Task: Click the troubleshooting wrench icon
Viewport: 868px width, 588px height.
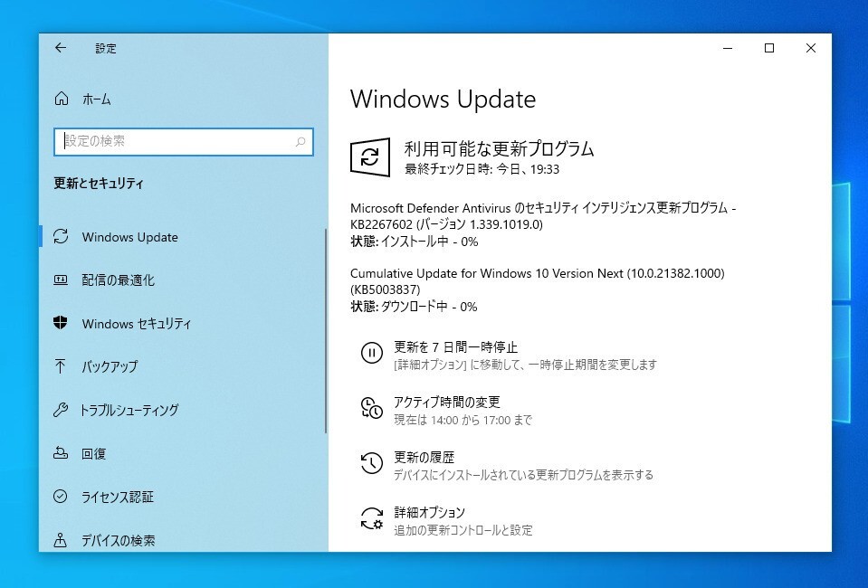Action: (61, 409)
